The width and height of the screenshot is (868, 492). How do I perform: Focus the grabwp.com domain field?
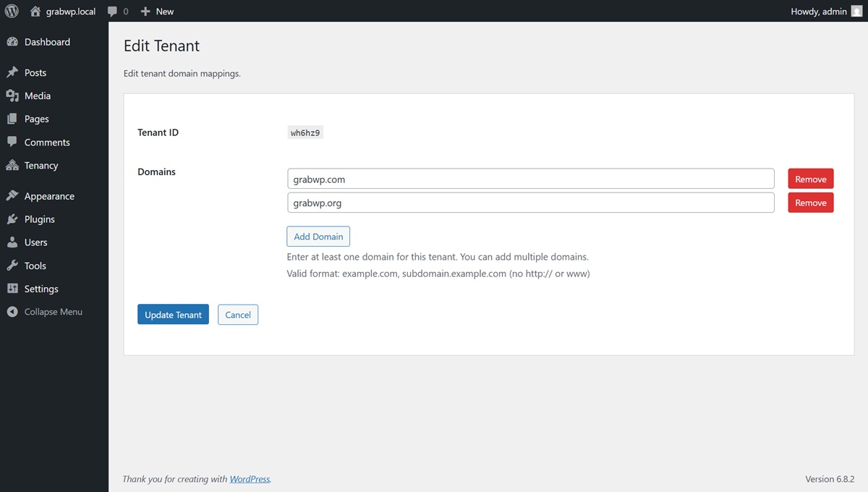[531, 179]
